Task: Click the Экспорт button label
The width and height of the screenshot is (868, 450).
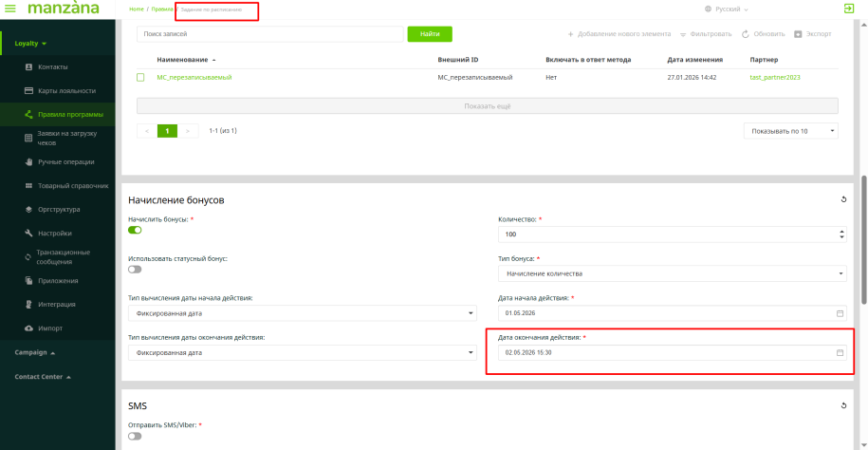Action: (x=819, y=34)
